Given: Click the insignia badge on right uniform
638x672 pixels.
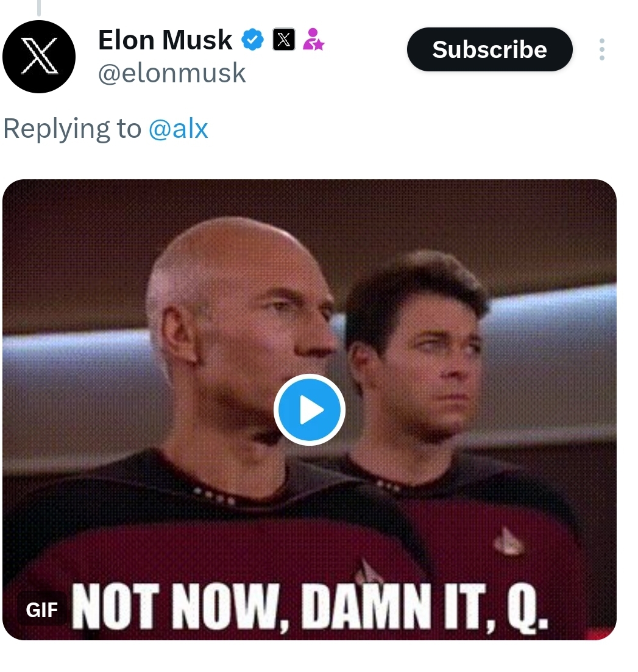Looking at the screenshot, I should click(508, 542).
